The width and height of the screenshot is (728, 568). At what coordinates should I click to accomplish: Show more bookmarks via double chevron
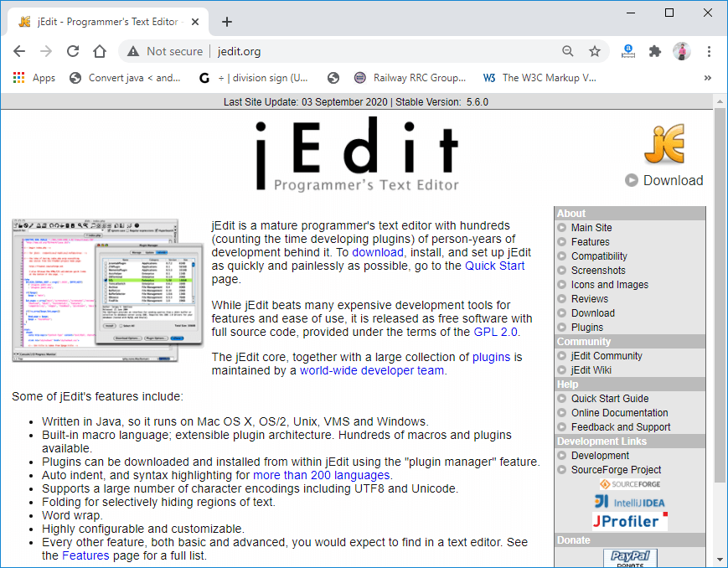coord(708,78)
